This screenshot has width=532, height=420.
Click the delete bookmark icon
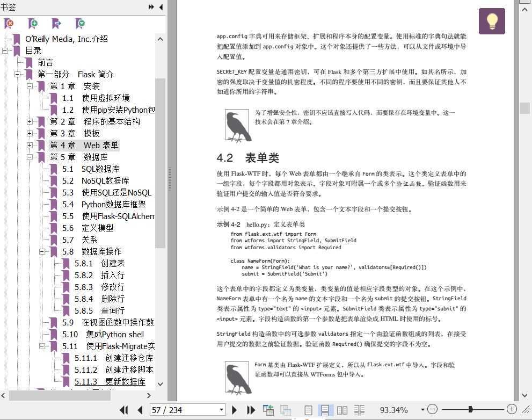click(x=9, y=24)
